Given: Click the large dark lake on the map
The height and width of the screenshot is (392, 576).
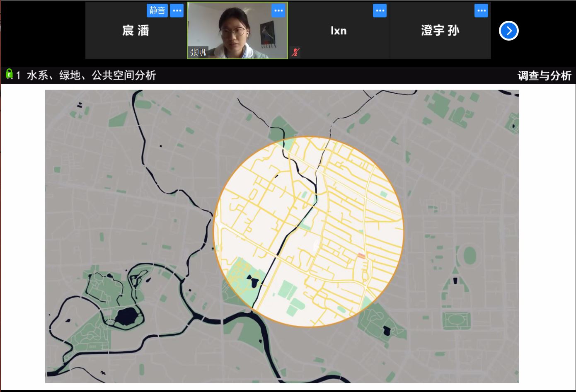Looking at the screenshot, I should click(126, 317).
